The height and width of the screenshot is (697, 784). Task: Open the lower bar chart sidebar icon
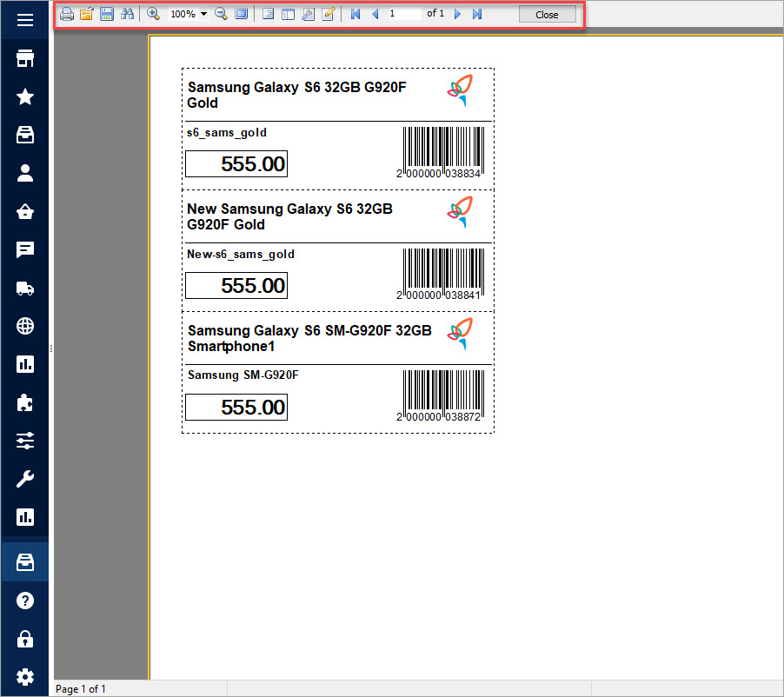click(x=25, y=517)
